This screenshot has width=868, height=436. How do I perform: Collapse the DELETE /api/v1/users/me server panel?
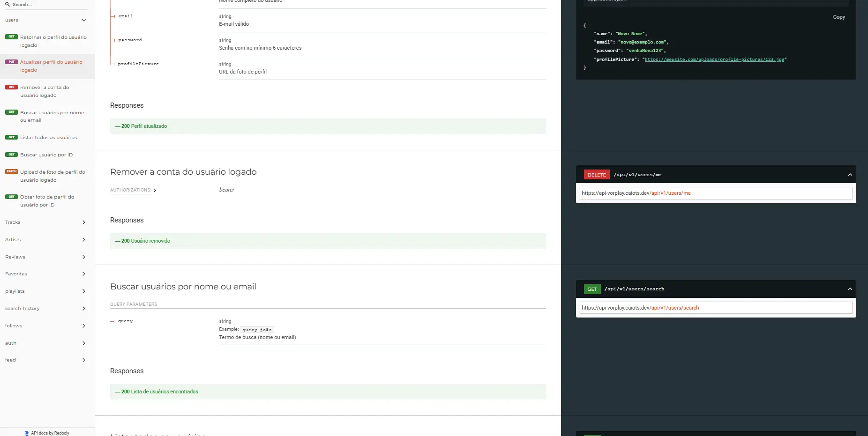coord(850,175)
